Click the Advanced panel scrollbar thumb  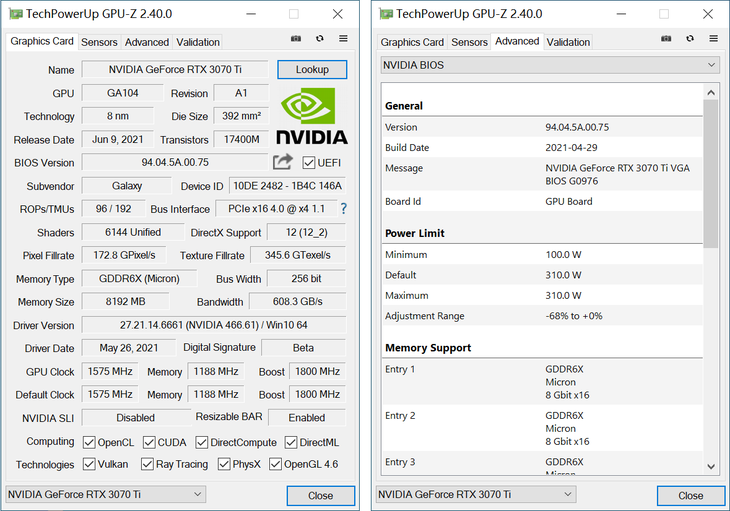711,174
